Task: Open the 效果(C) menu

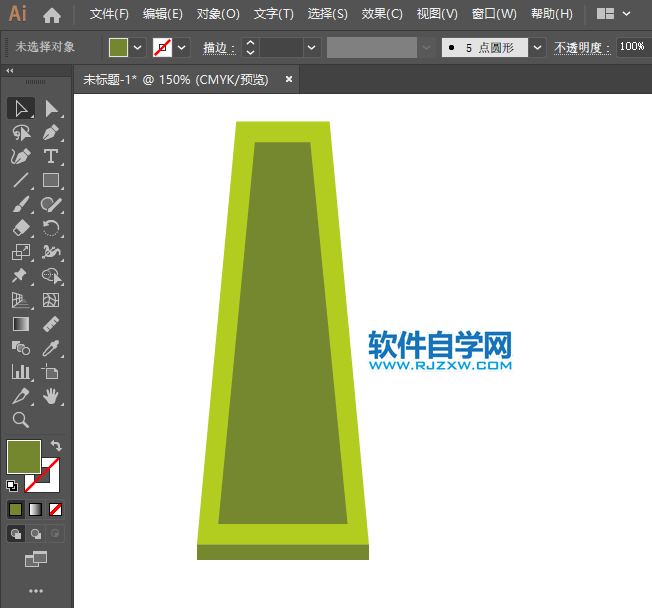Action: (382, 14)
